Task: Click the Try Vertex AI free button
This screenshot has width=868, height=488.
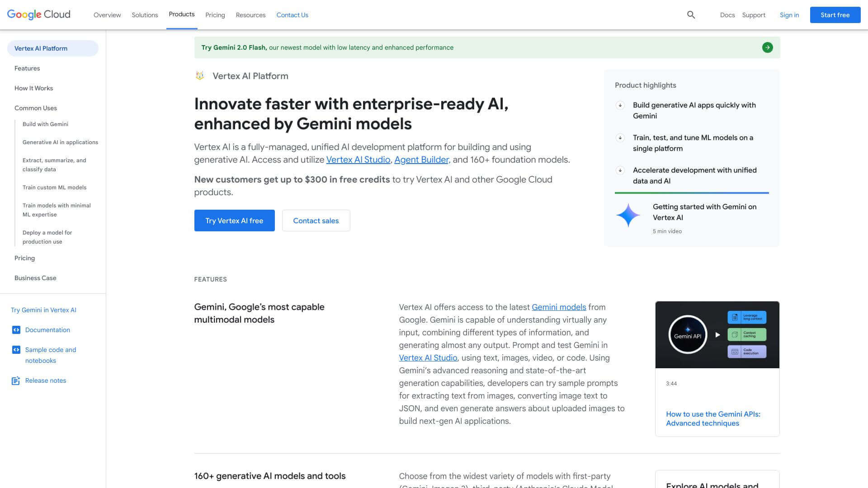Action: [x=234, y=221]
